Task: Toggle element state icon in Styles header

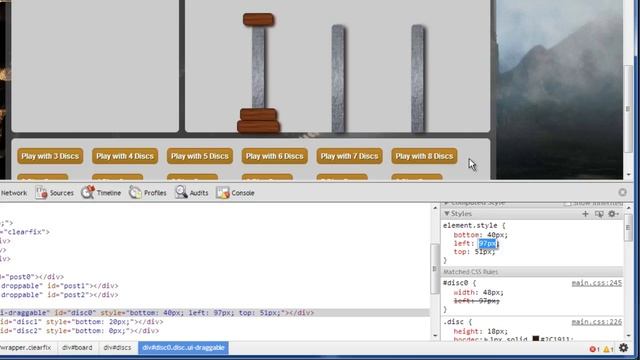Action: point(599,214)
